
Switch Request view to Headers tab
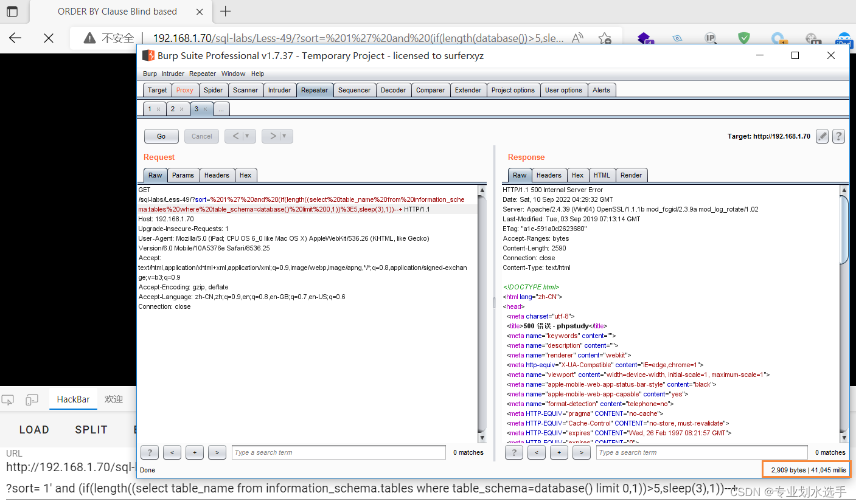point(217,175)
